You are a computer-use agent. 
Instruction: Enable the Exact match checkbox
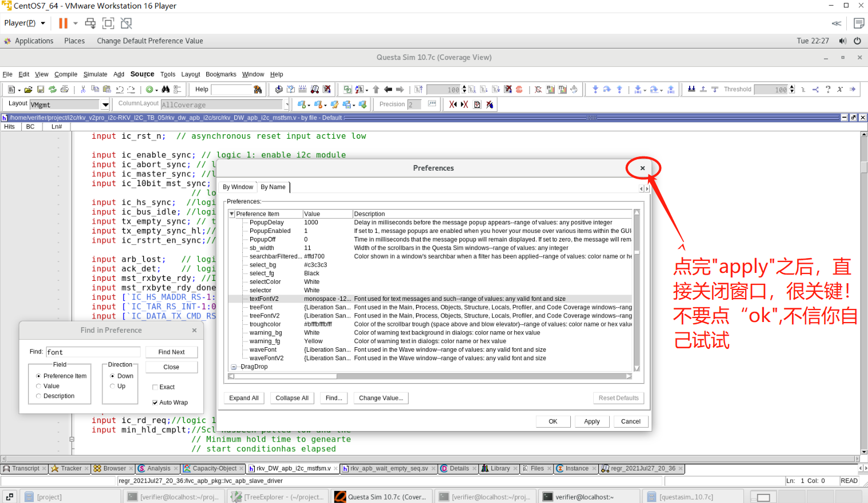[155, 387]
